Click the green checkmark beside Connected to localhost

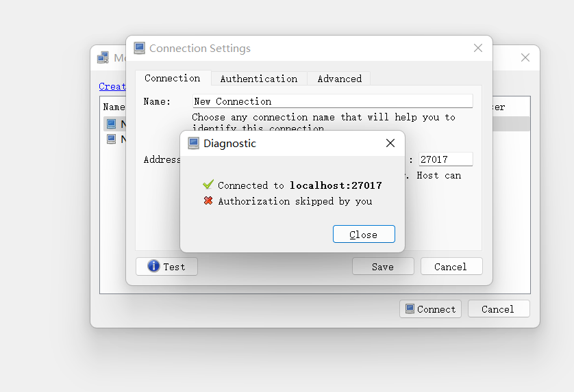pyautogui.click(x=209, y=185)
